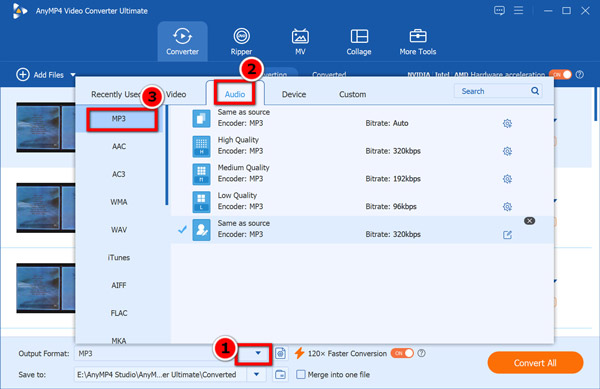Open the MV maker module
This screenshot has height=389, width=600.
(x=300, y=41)
